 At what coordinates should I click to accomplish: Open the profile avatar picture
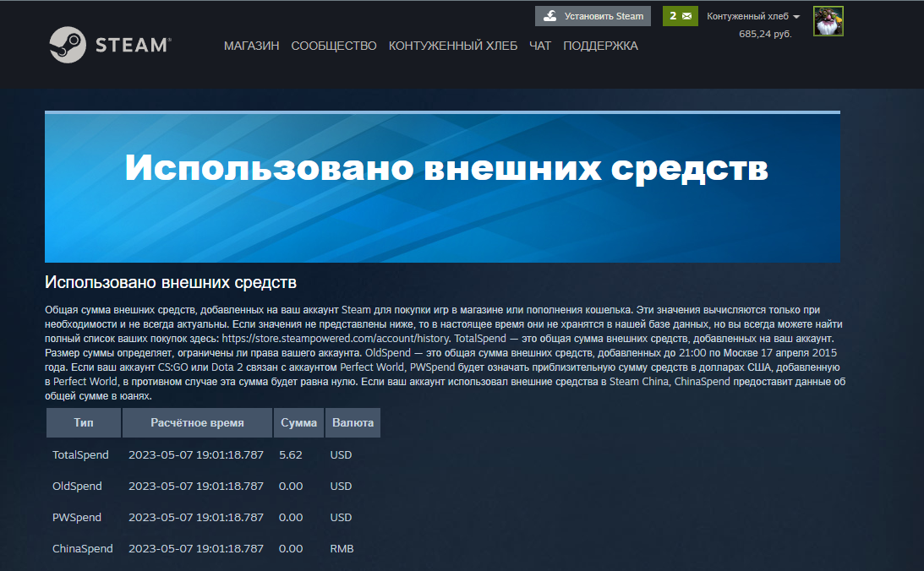click(828, 21)
